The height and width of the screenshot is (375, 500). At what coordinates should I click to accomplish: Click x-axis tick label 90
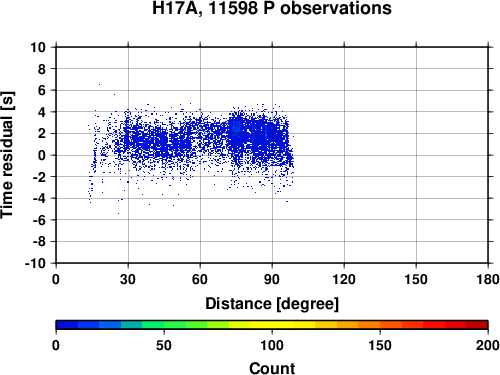272,279
